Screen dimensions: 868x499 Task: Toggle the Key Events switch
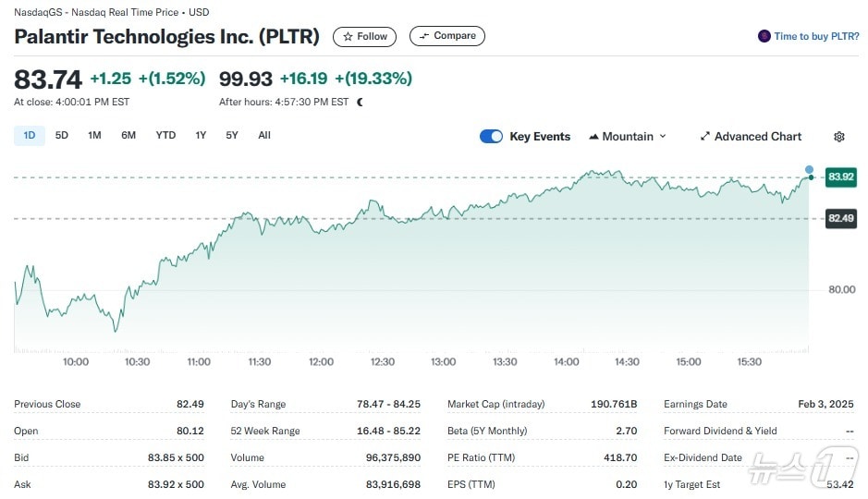pos(491,137)
